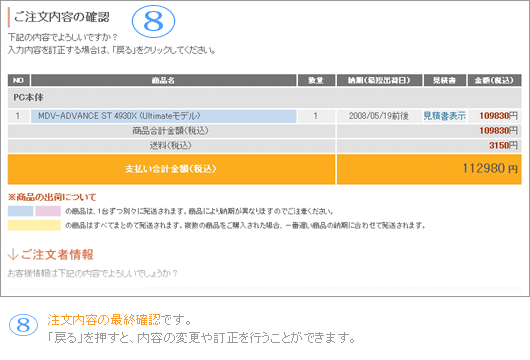Click the 数量 column header
This screenshot has width=530, height=360.
pos(316,80)
